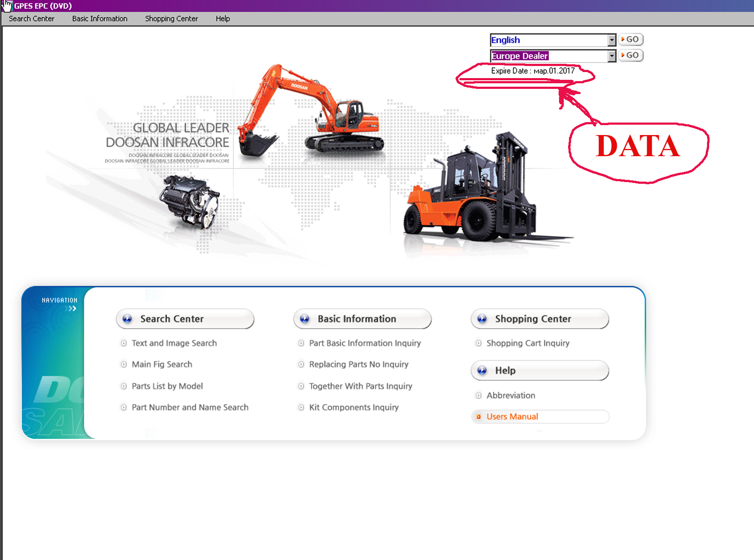
Task: Open Replacing Parts No Inquiry
Action: tap(358, 365)
